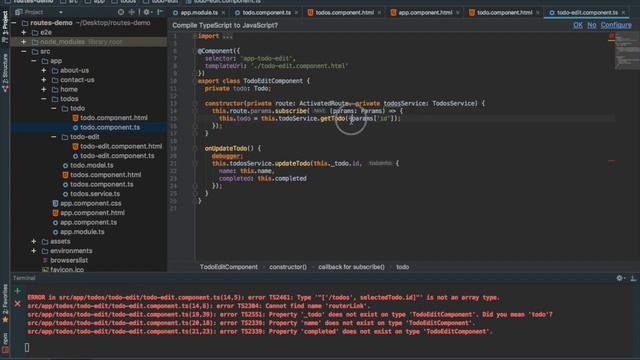
Task: Click the todo breadcrumb
Action: tap(402, 267)
